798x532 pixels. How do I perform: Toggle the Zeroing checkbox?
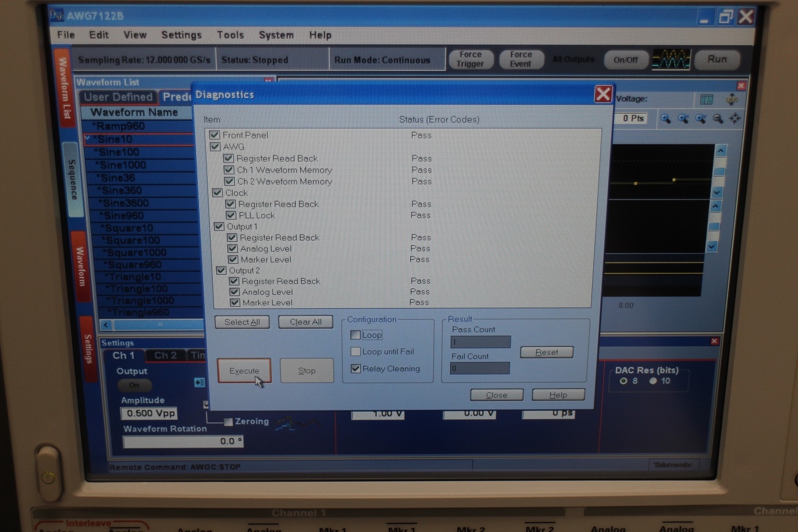coord(228,422)
